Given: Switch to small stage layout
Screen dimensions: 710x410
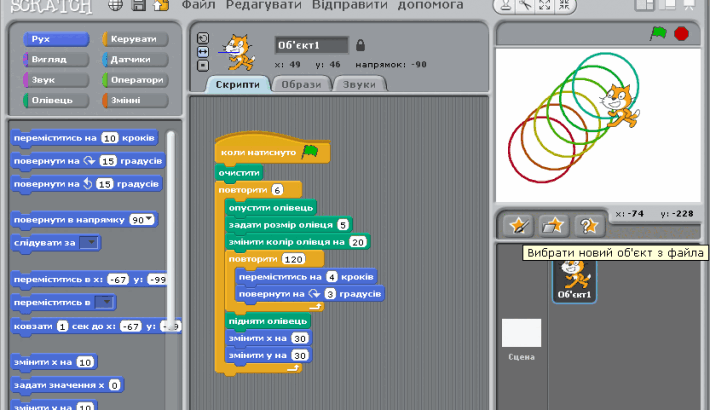Looking at the screenshot, I should click(x=645, y=5).
